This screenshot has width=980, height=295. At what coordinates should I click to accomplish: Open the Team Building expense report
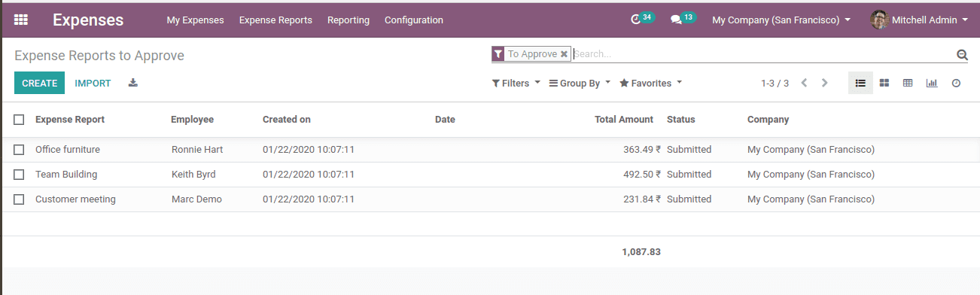[x=66, y=175]
